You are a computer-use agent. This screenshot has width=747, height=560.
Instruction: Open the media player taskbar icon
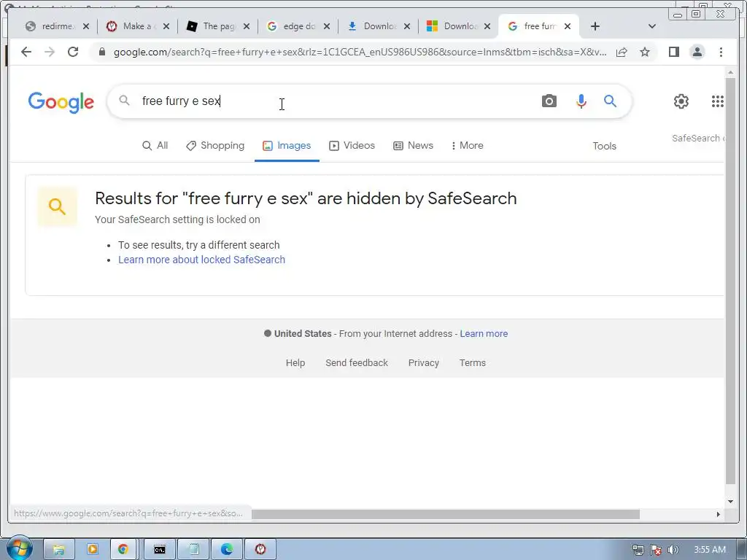pos(92,550)
